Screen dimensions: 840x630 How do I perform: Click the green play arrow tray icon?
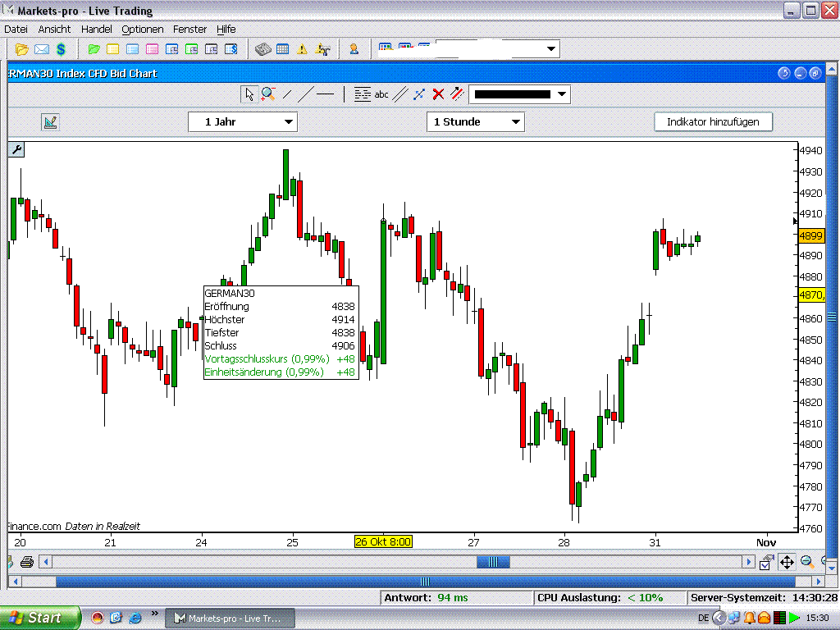[x=794, y=619]
